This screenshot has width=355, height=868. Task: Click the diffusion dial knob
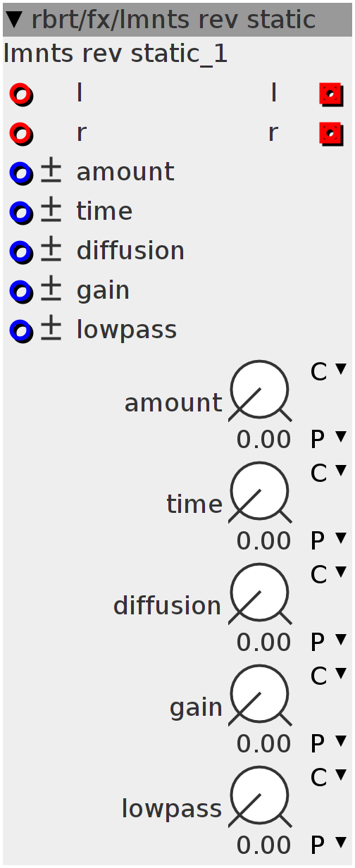pos(260,594)
